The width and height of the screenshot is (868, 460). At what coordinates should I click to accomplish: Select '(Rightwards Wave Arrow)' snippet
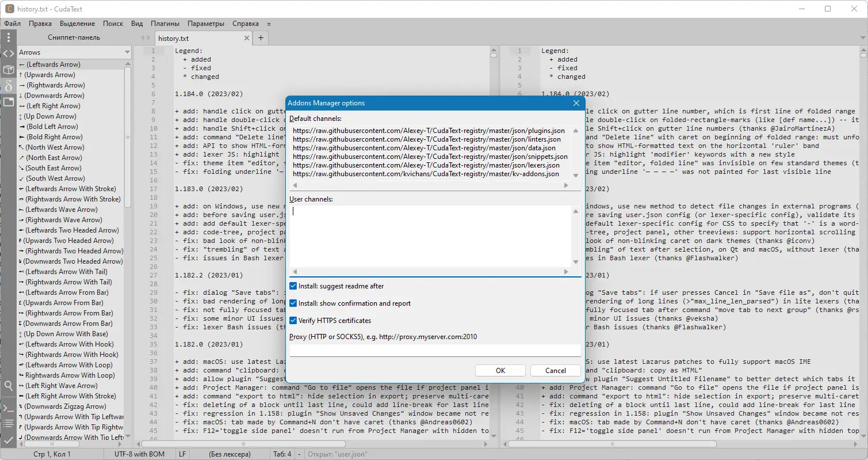[71, 220]
